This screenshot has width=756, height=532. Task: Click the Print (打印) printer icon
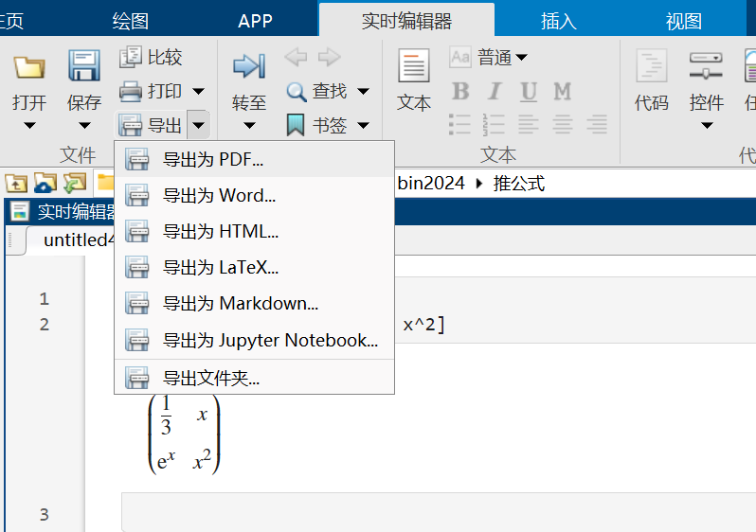tap(131, 91)
